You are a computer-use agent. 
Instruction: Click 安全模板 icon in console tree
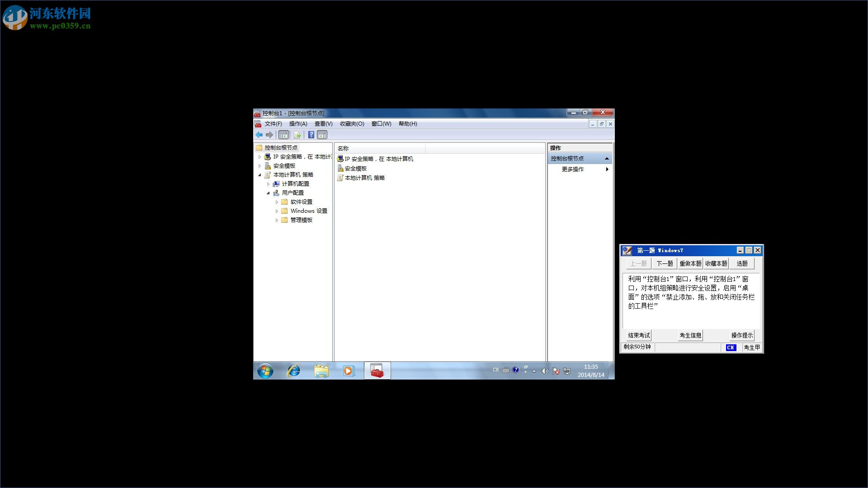[268, 166]
